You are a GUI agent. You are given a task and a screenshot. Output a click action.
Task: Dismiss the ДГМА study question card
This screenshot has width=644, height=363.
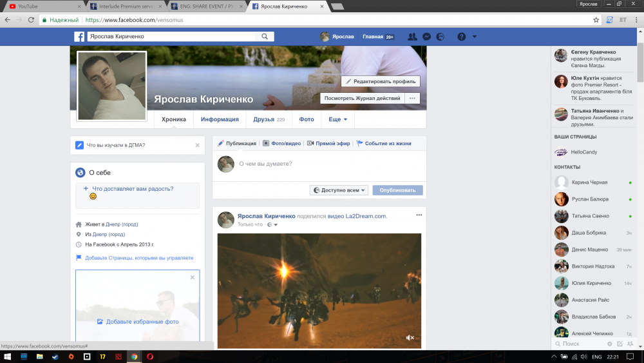(x=198, y=145)
